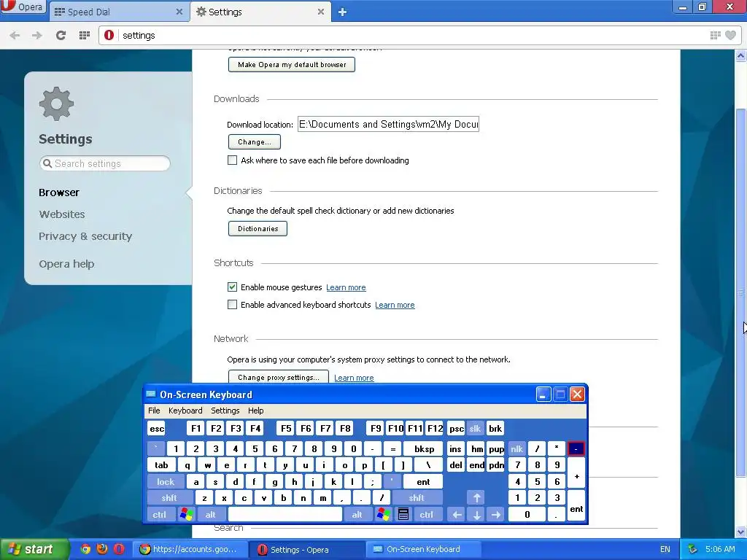Open a new tab with plus button
The height and width of the screenshot is (560, 747).
click(342, 12)
